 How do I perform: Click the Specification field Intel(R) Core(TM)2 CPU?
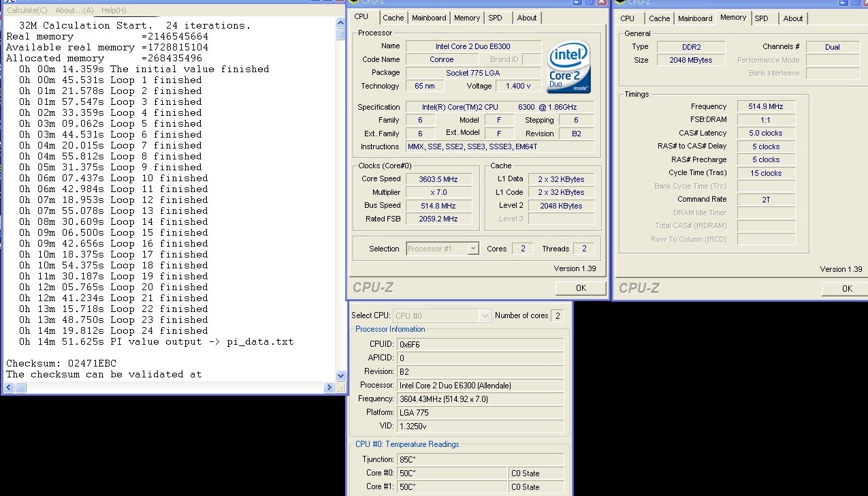pyautogui.click(x=500, y=107)
